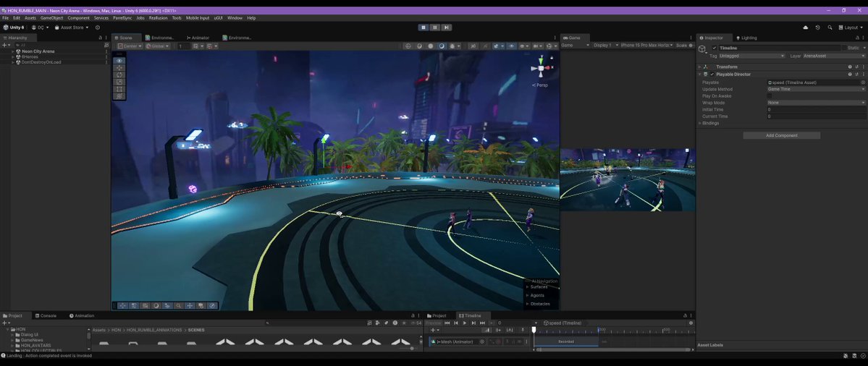The height and width of the screenshot is (366, 868).
Task: Step forward one frame in the editor
Action: [446, 27]
